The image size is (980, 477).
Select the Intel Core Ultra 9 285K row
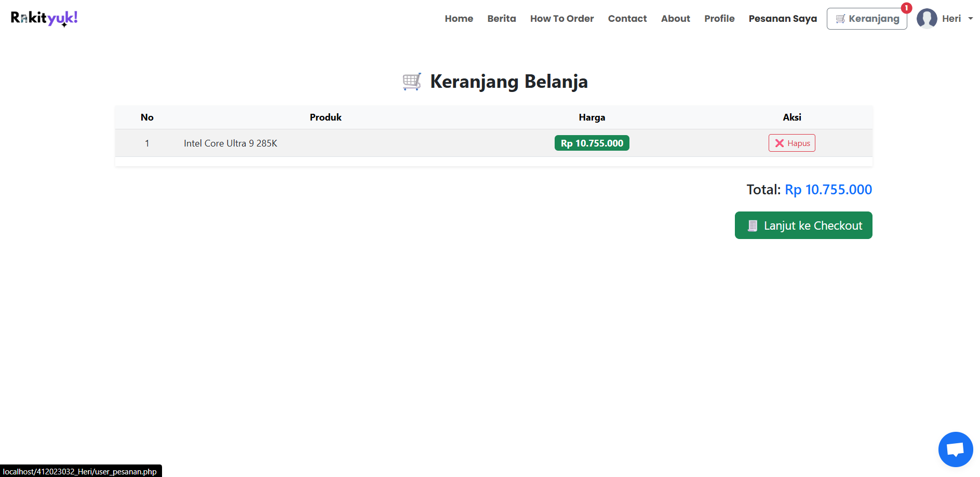click(x=493, y=143)
